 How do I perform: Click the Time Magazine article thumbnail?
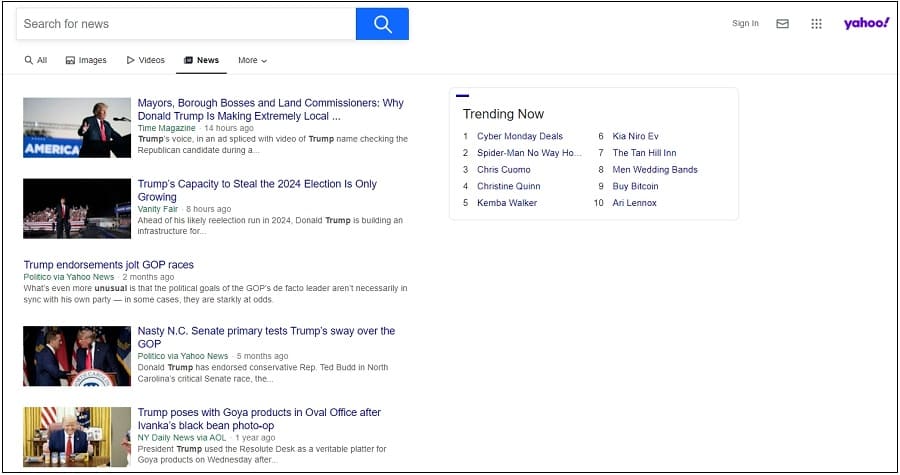(77, 127)
